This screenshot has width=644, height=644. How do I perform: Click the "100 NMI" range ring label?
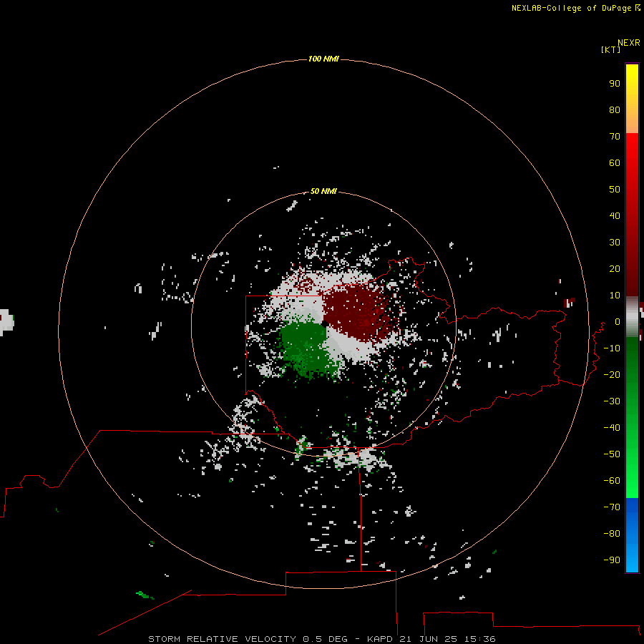coord(323,59)
